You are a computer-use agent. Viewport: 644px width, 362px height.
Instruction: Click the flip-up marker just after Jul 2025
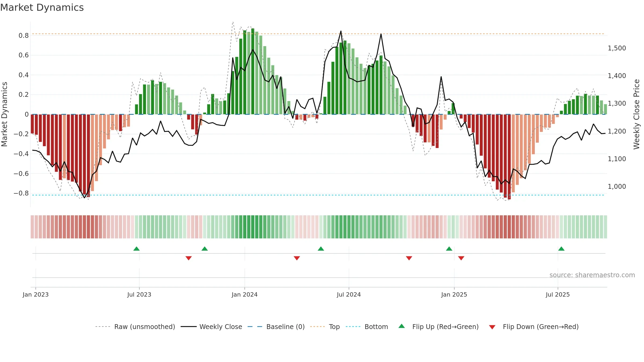(561, 249)
